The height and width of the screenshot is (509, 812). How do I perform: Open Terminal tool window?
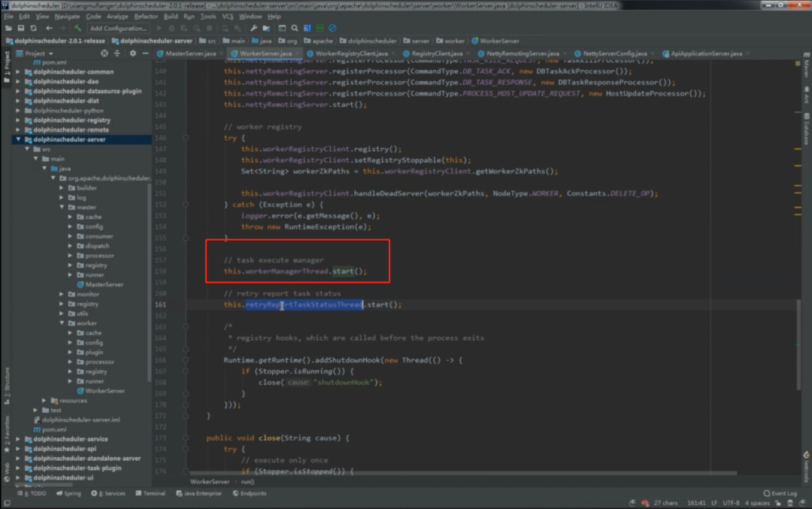[x=150, y=493]
